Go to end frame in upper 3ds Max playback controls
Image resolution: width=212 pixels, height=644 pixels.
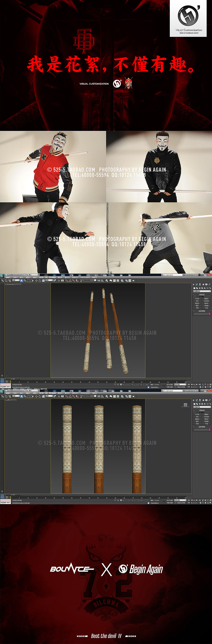coord(199,385)
